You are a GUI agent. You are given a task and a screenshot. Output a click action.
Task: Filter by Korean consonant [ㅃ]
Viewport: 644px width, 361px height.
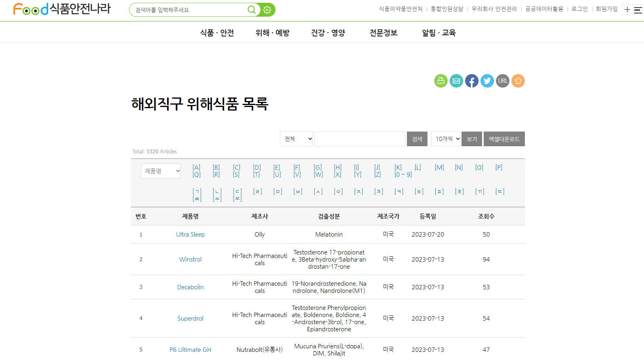197,199
